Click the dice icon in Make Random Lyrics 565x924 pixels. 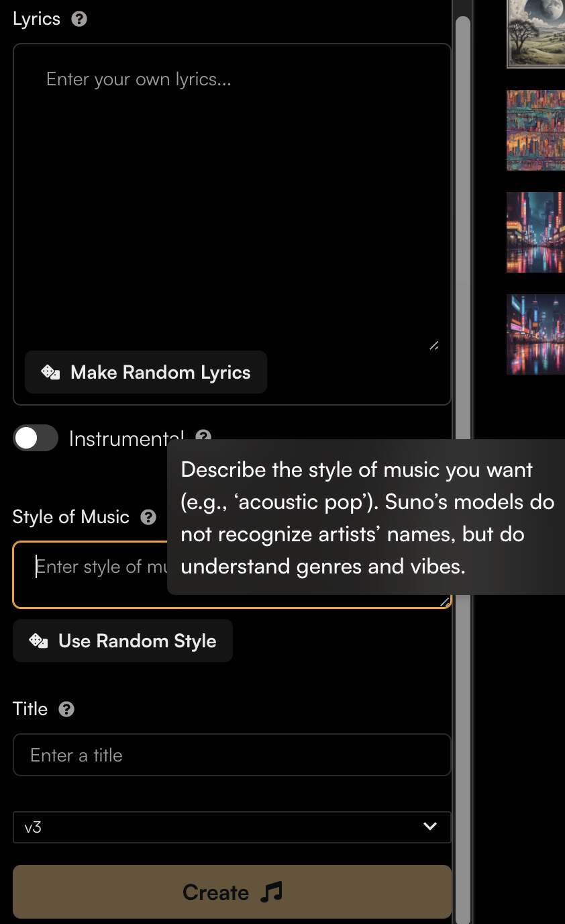point(50,372)
